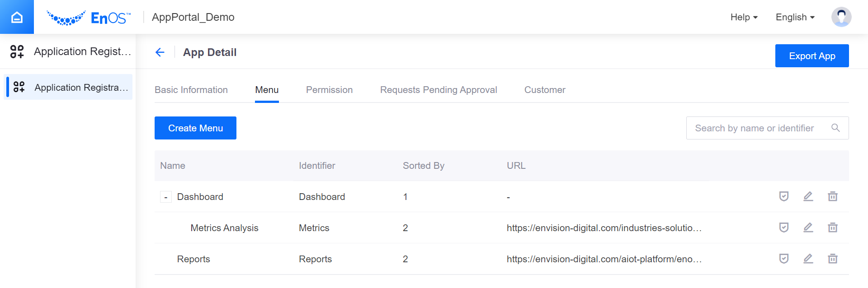Open permission shield for Metrics Analysis
This screenshot has height=288, width=868.
point(783,228)
